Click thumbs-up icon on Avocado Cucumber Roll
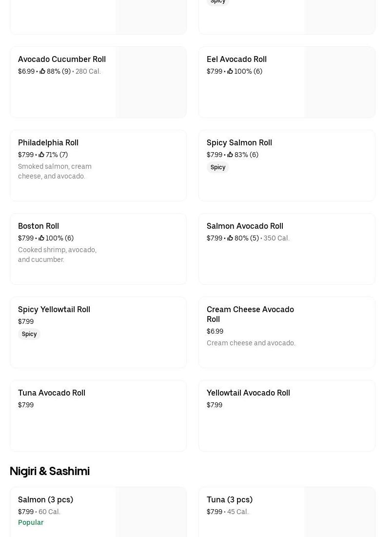 (x=42, y=71)
